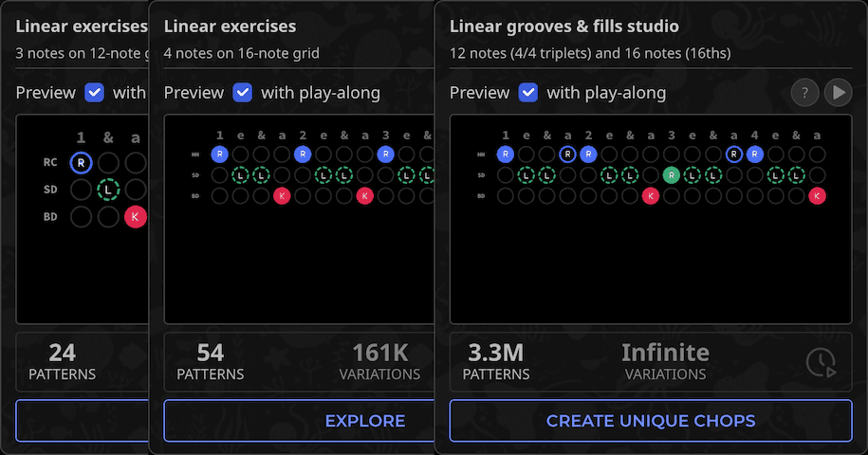This screenshot has width=868, height=455.
Task: Click the green R snare note in studio grid
Action: pyautogui.click(x=672, y=174)
